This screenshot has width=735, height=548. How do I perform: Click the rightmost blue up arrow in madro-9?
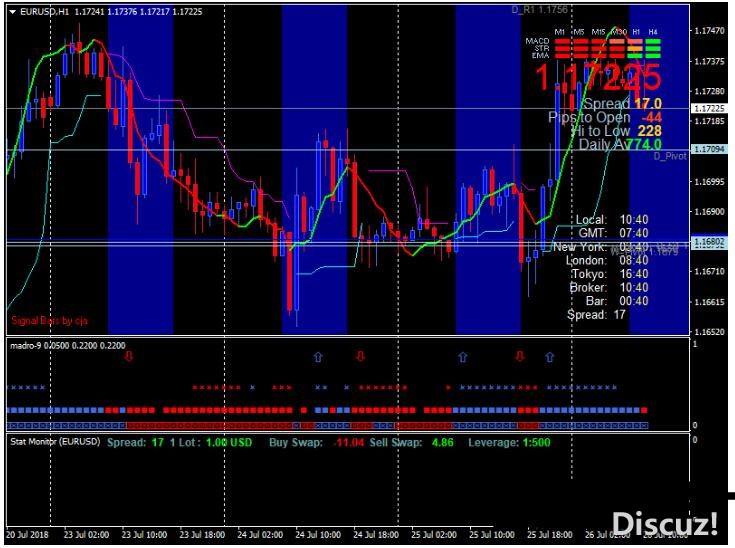[548, 355]
